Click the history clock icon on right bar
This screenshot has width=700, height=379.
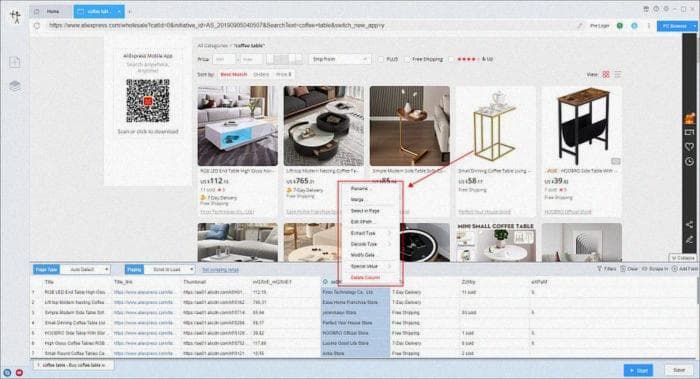(x=690, y=161)
